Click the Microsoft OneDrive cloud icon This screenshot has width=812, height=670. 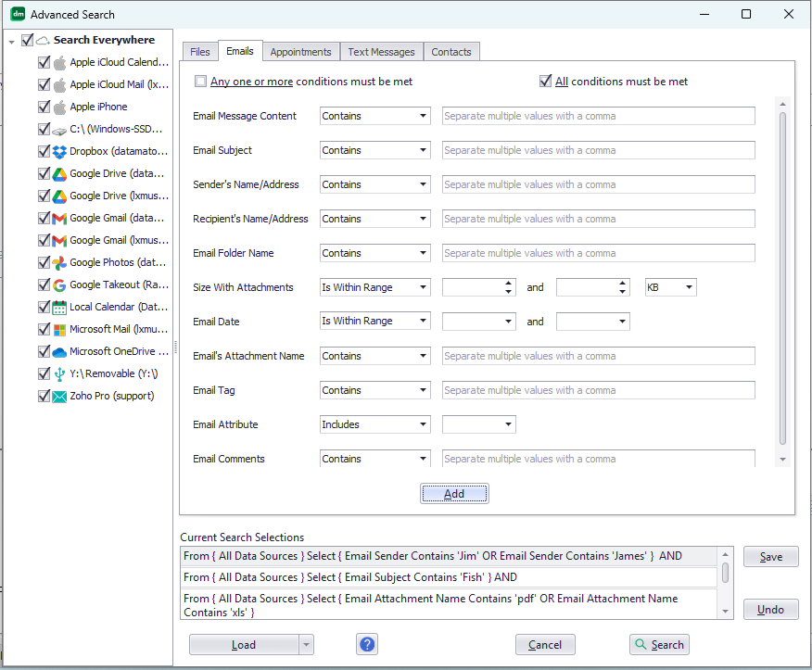57,351
